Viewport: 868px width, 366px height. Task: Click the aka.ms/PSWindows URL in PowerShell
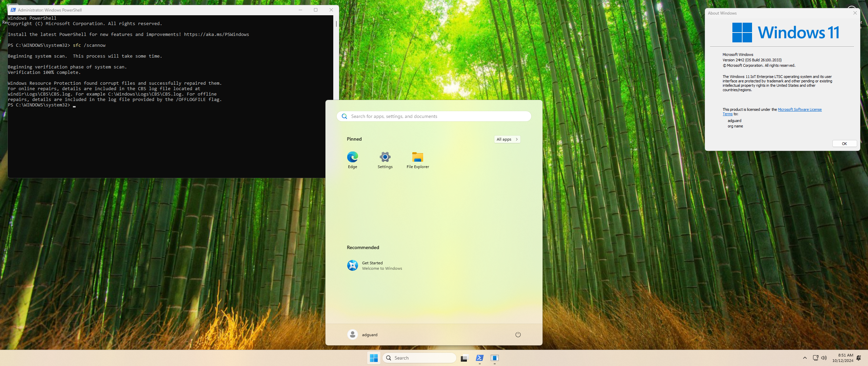[x=216, y=34]
